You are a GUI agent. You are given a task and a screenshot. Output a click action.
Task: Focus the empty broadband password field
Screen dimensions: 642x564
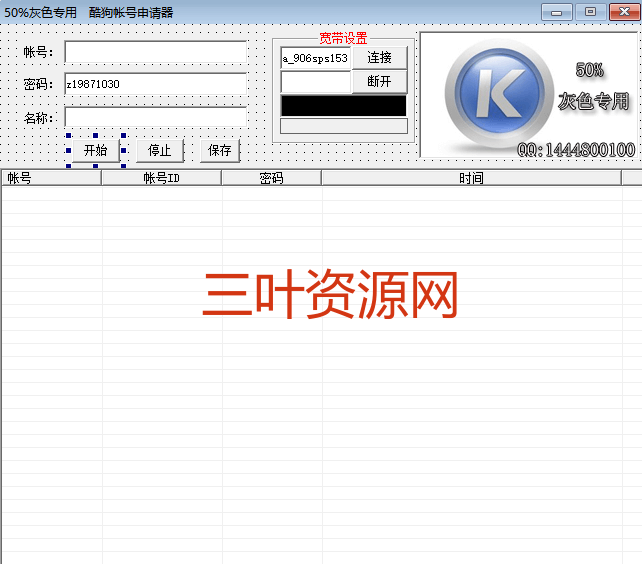[x=316, y=82]
